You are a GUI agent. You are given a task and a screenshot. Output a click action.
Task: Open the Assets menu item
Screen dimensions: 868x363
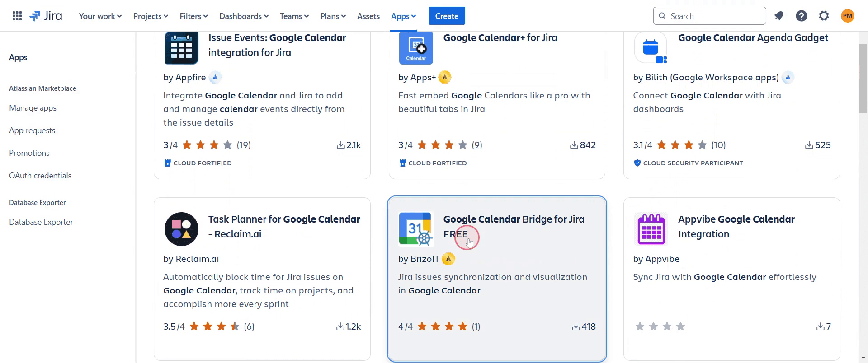tap(368, 16)
